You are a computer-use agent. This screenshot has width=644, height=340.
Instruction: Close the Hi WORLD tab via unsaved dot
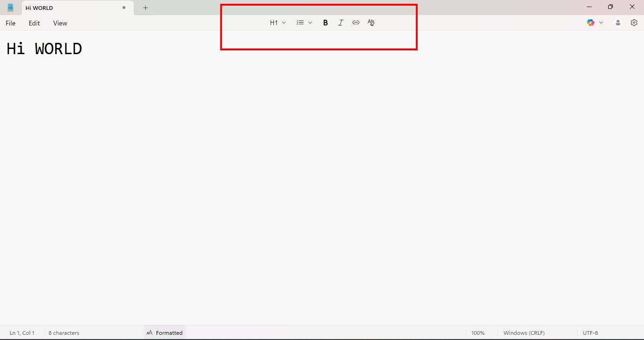tap(124, 8)
